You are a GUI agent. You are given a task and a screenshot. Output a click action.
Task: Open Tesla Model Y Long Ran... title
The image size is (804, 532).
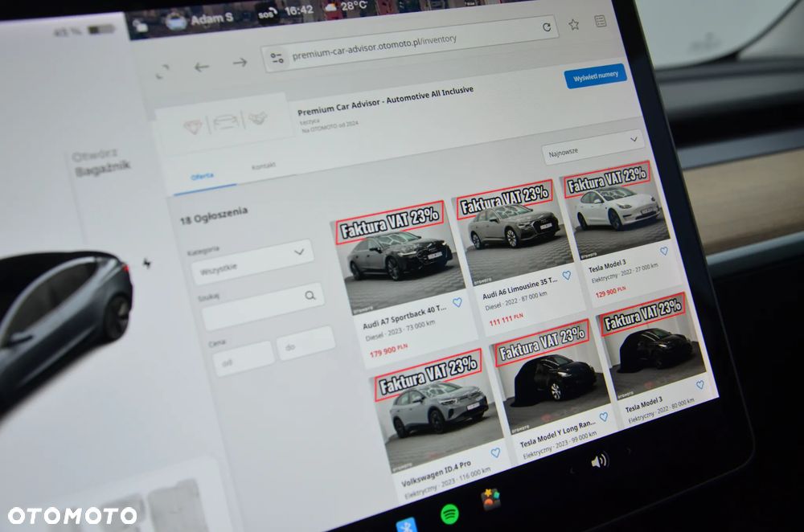coord(558,433)
